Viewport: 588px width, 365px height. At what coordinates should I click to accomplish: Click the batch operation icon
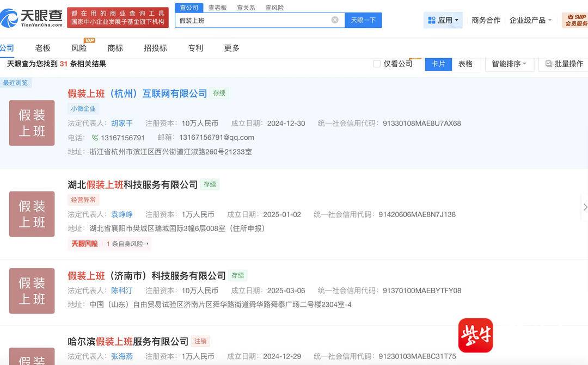(x=549, y=64)
